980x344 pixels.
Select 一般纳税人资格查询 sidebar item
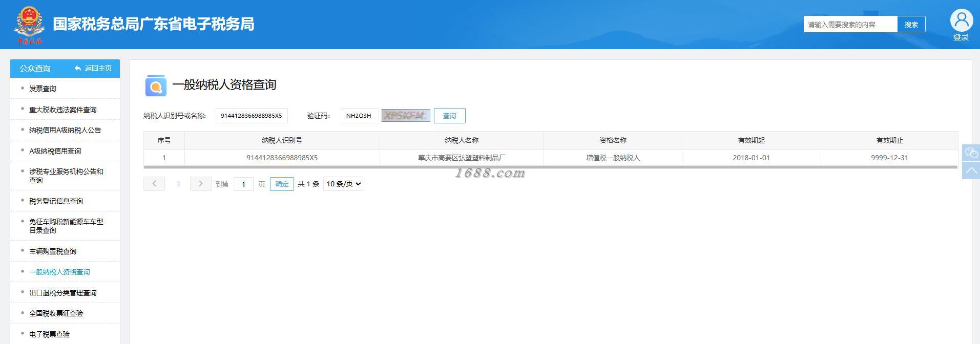59,272
